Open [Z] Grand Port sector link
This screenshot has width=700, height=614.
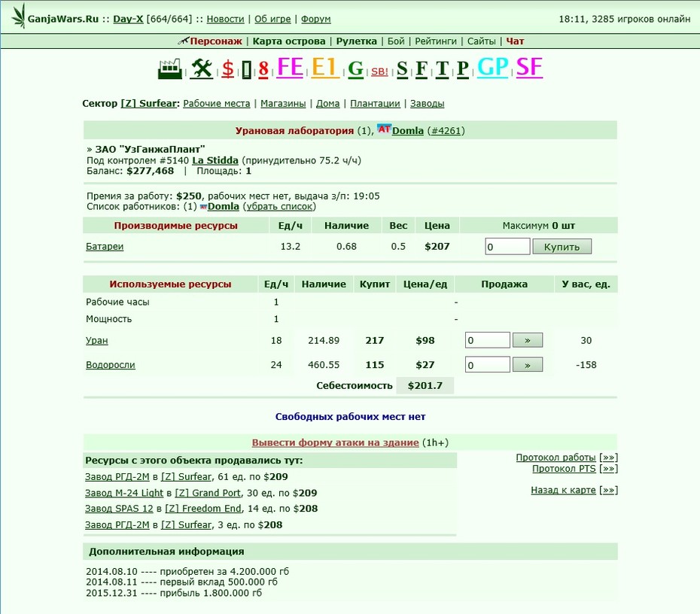click(208, 493)
